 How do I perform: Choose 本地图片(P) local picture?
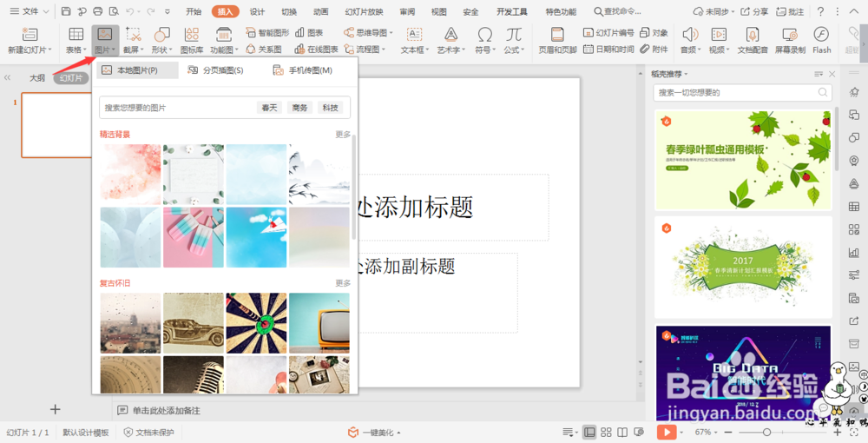tap(137, 70)
